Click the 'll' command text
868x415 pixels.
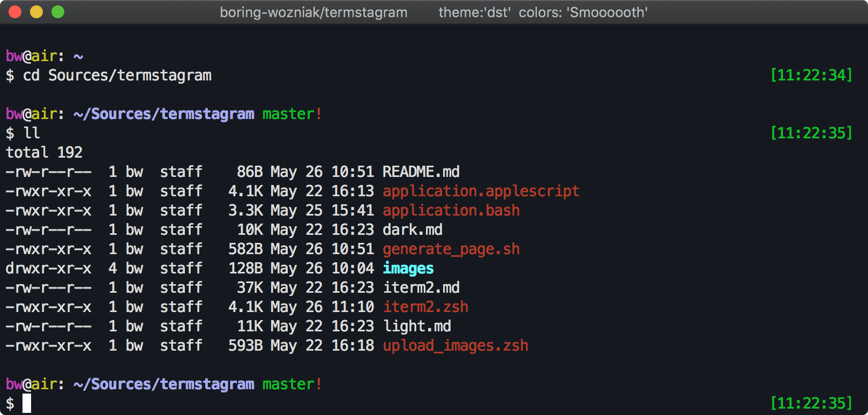click(31, 133)
